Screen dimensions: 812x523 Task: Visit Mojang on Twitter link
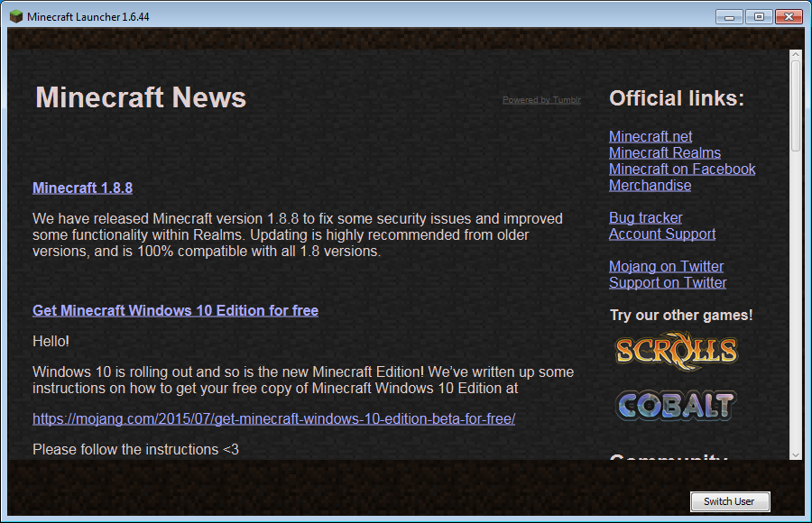coord(667,267)
